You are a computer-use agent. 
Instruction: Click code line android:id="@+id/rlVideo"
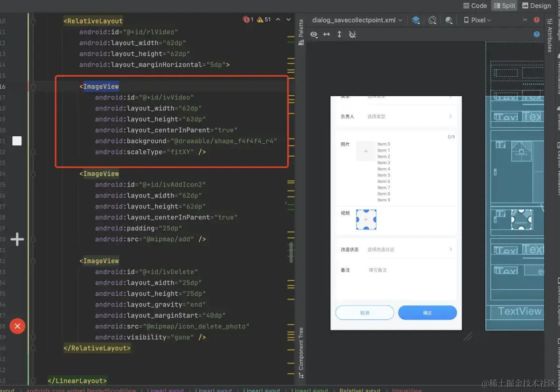(x=128, y=32)
